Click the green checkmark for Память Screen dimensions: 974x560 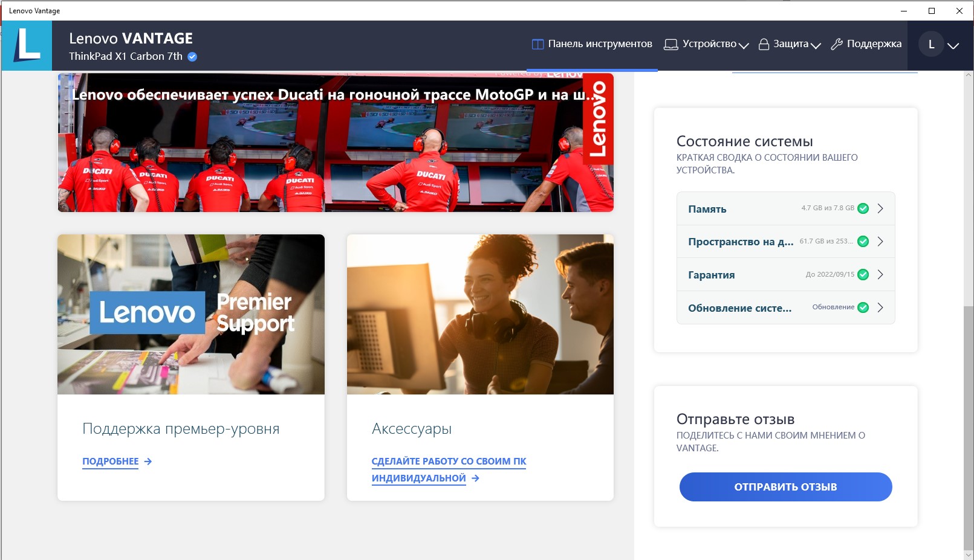pyautogui.click(x=863, y=208)
